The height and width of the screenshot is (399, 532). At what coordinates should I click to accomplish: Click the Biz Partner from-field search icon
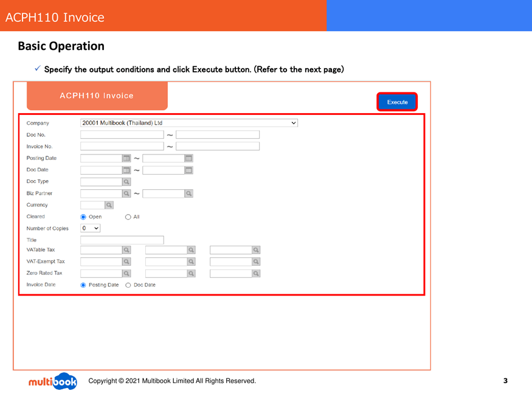126,193
